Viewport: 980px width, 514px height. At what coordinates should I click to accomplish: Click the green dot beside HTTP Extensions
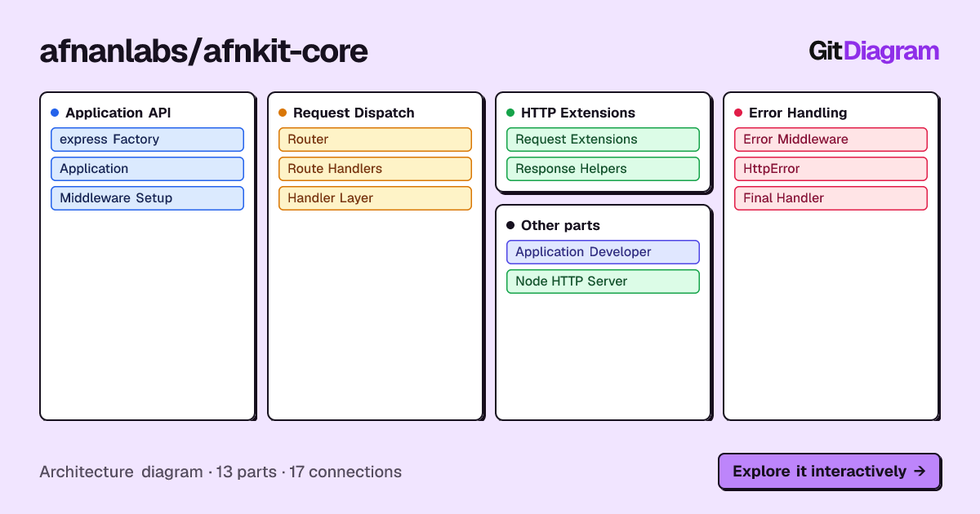[x=510, y=113]
